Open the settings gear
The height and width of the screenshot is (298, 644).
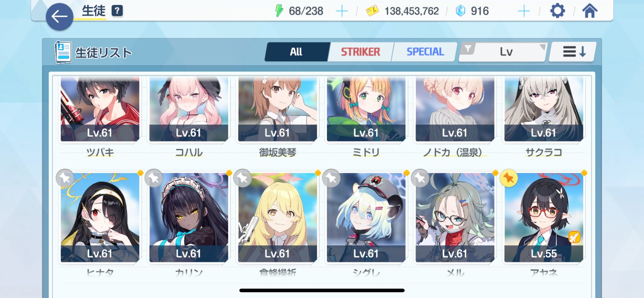557,11
